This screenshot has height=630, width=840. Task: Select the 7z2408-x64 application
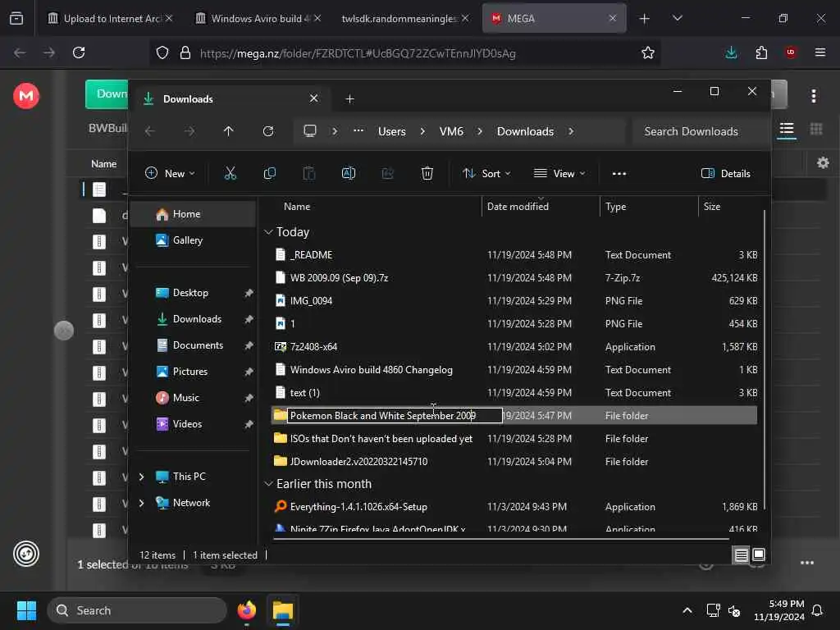pos(514,347)
